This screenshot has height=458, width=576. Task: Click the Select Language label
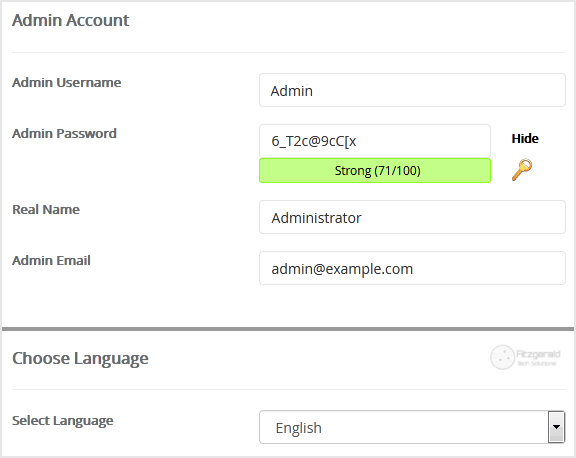pyautogui.click(x=63, y=421)
